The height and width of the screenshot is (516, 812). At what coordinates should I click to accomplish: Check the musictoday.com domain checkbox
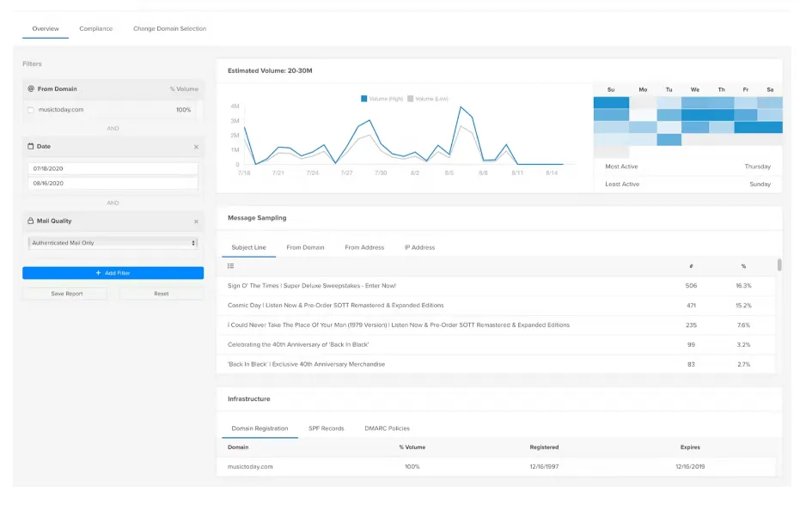31,110
